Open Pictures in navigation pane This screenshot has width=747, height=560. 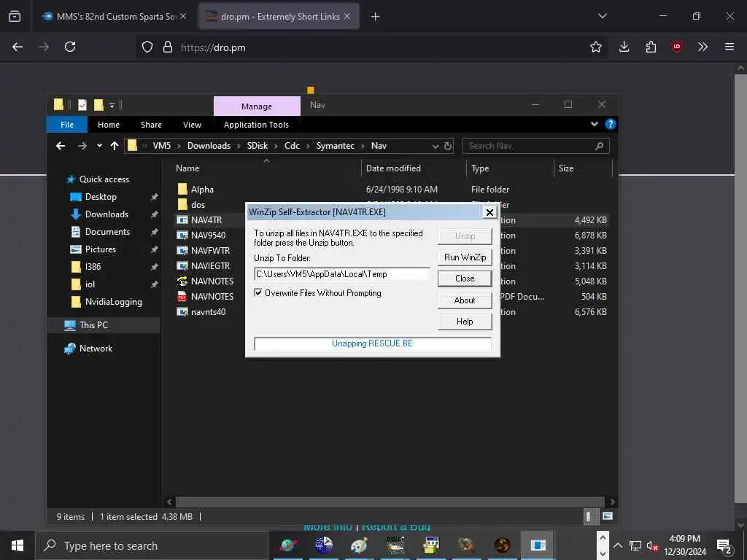100,249
